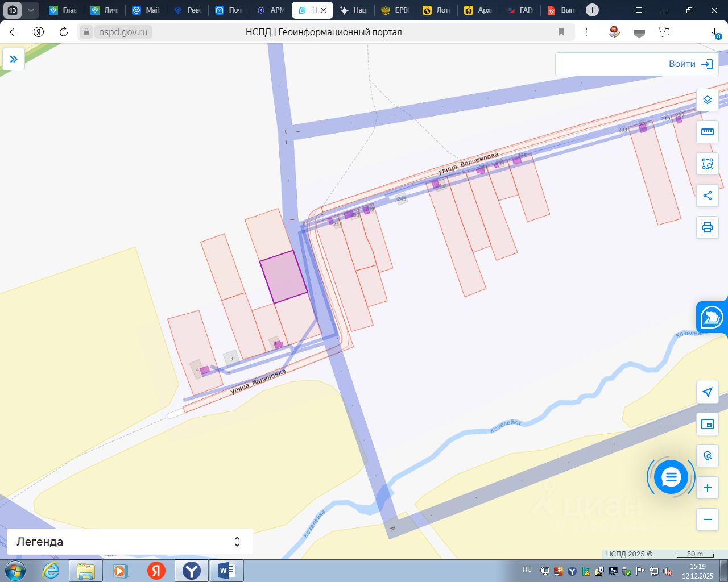The image size is (728, 582).
Task: Switch to the ЕРВ tab
Action: (395, 10)
